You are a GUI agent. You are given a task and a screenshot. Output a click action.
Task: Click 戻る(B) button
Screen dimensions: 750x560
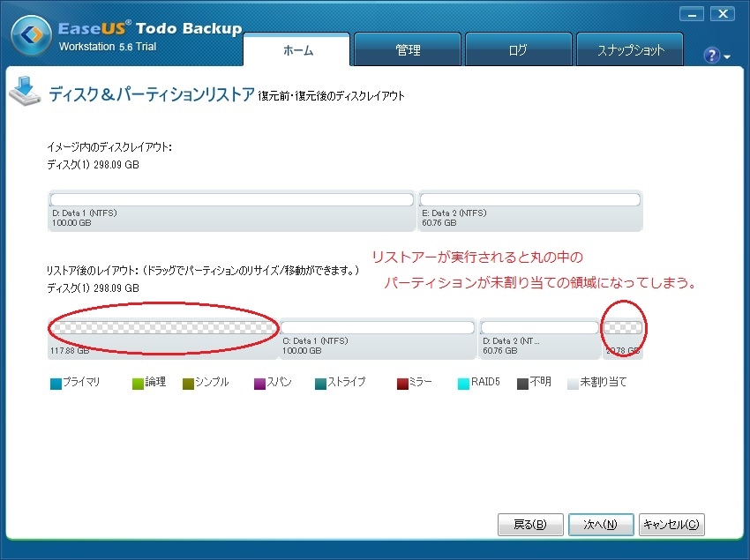tap(530, 525)
